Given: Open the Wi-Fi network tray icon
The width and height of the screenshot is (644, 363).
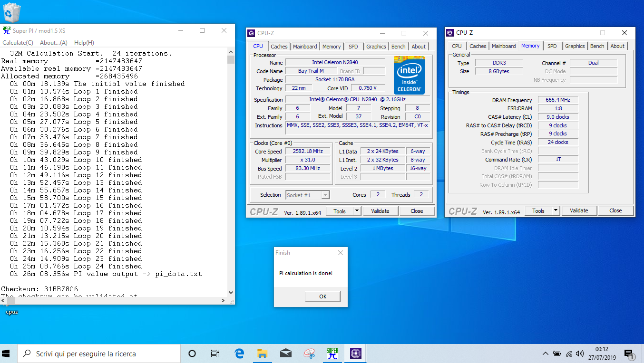Looking at the screenshot, I should (569, 354).
